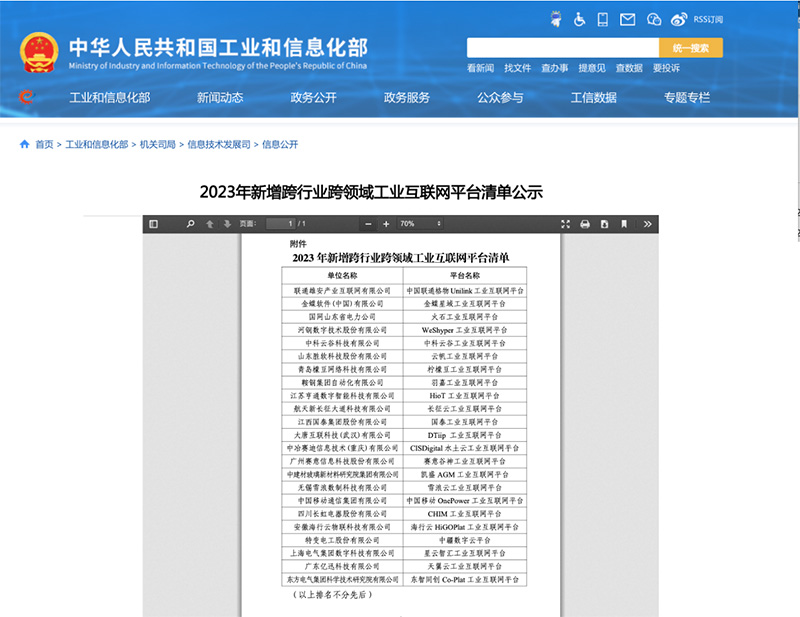
Task: Click table cell CHIM 工业互联网平台
Action: 465,514
